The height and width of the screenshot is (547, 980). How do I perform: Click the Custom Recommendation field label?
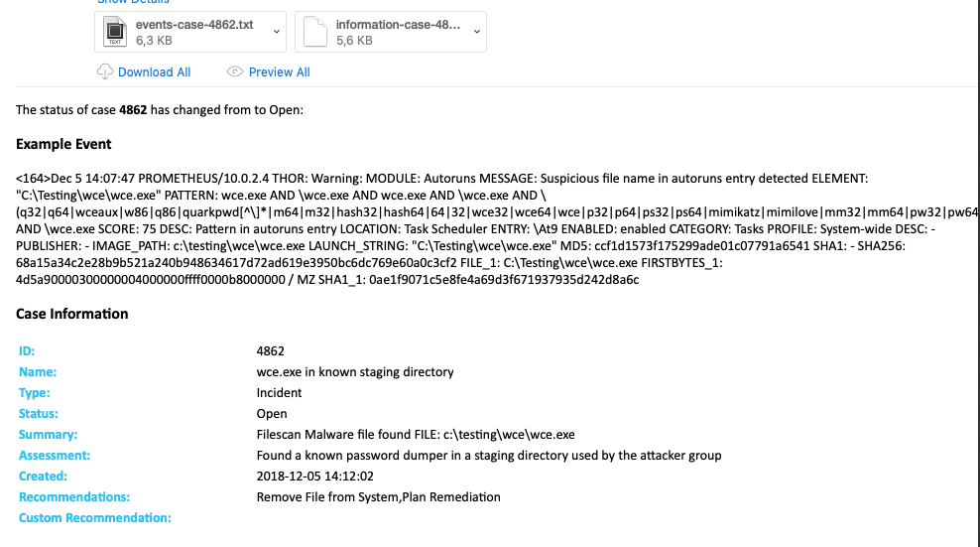[x=94, y=517]
